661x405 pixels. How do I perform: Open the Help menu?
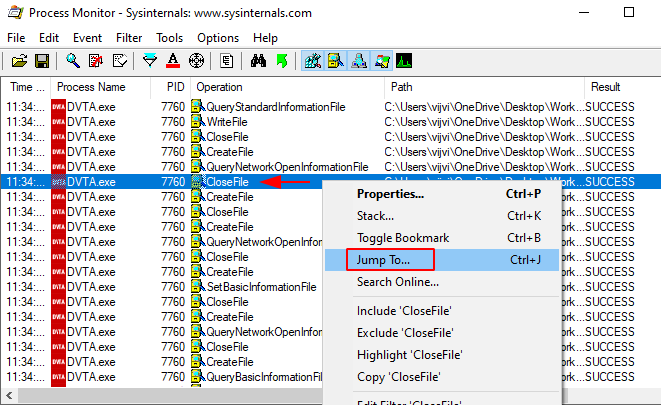click(x=265, y=38)
